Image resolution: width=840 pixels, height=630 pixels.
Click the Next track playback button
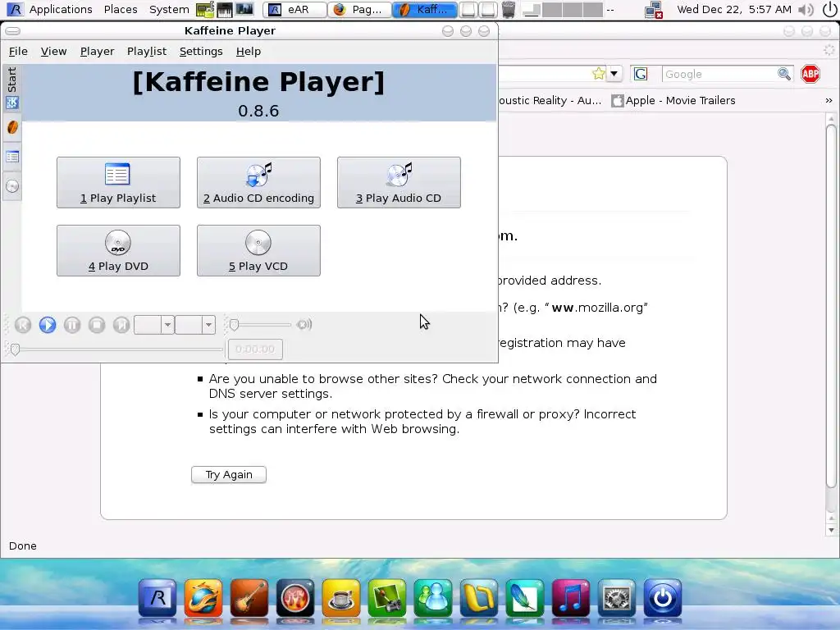[121, 325]
